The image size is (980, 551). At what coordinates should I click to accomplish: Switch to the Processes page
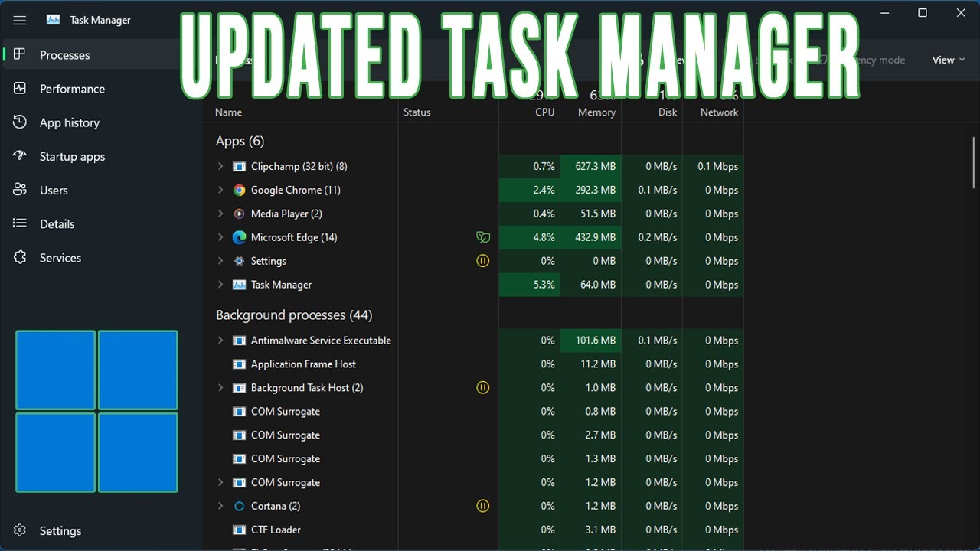[101, 54]
